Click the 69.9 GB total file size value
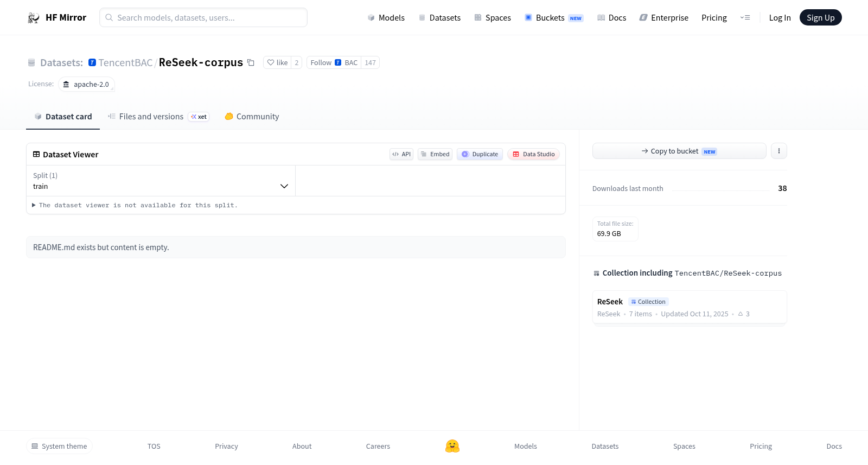The image size is (868, 465). (x=609, y=234)
